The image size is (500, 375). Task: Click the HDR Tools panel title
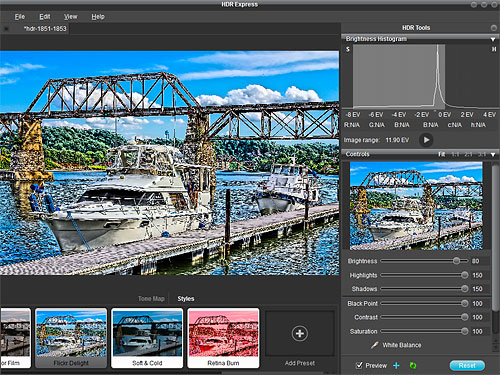click(416, 28)
